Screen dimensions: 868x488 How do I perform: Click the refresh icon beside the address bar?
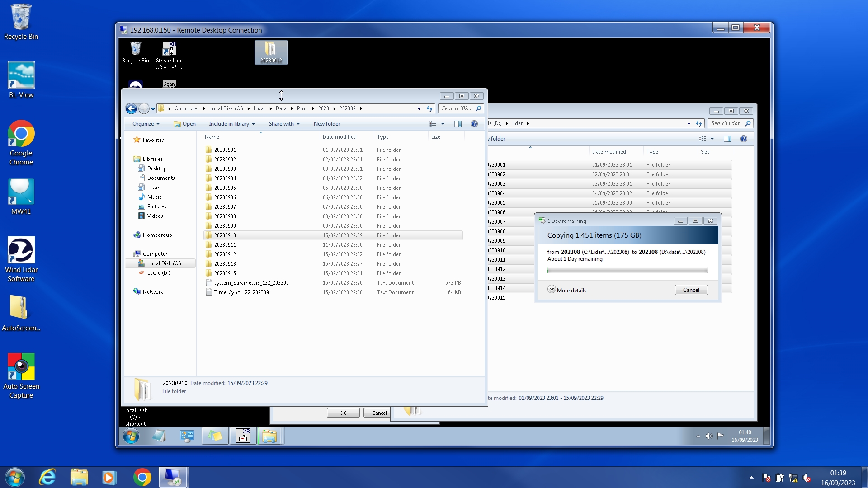(x=429, y=108)
